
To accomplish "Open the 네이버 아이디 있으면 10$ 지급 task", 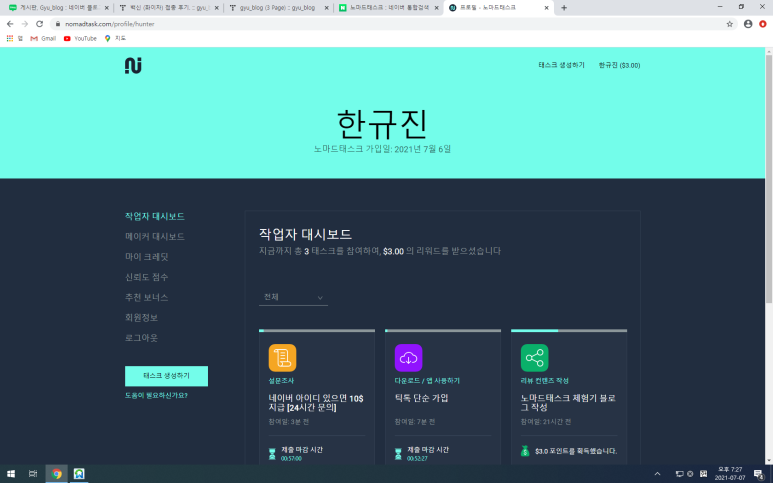I will pos(316,403).
